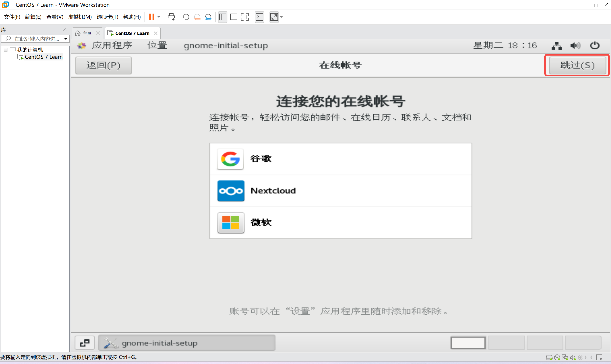Select the 微软 Microsoft account option
Viewport: 611px width, 364px height.
click(x=341, y=223)
